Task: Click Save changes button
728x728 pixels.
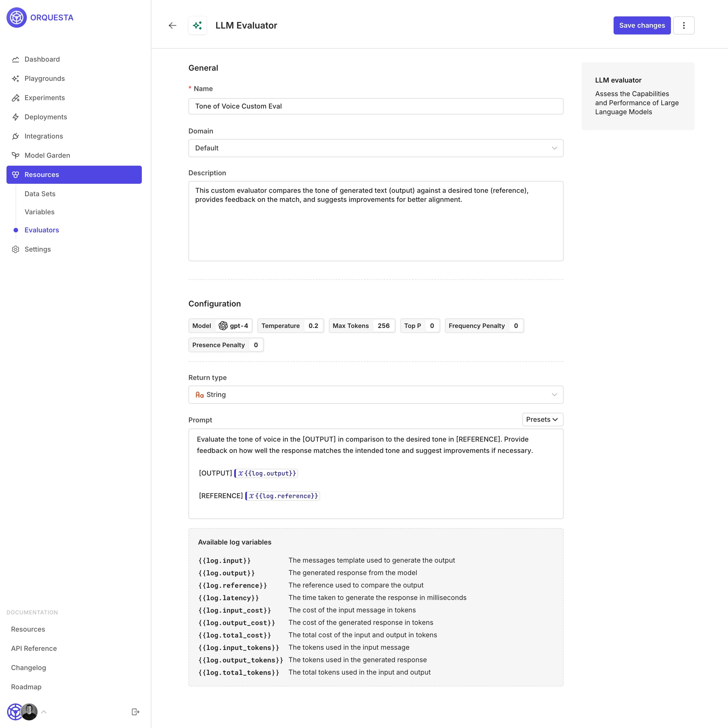Action: (642, 25)
